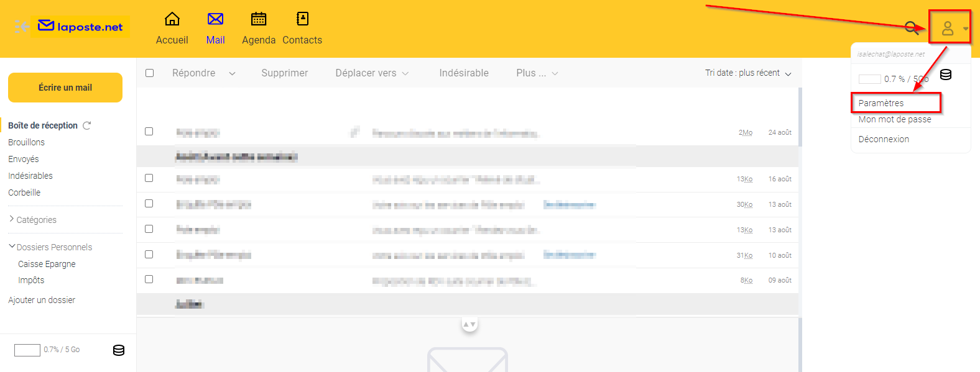Viewport: 980px width, 372px height.
Task: Click storage usage bar in sidebar
Action: click(x=27, y=350)
